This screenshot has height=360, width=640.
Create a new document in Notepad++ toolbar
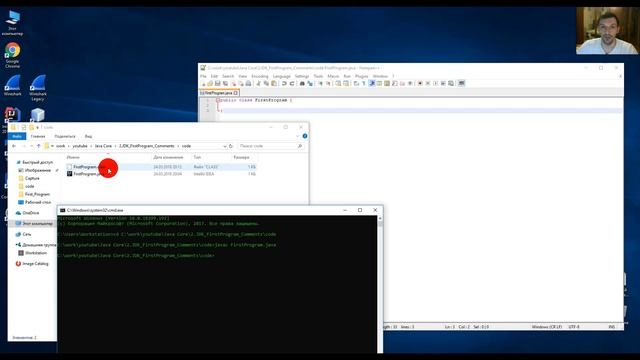click(203, 83)
